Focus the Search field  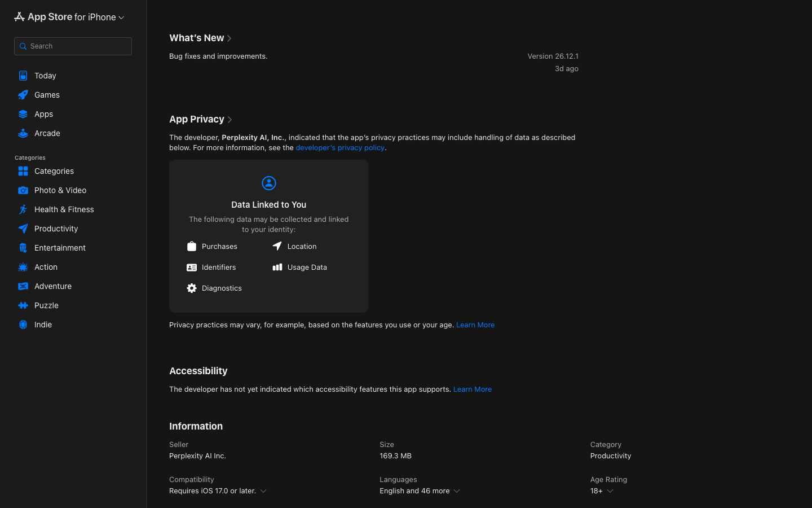[73, 46]
